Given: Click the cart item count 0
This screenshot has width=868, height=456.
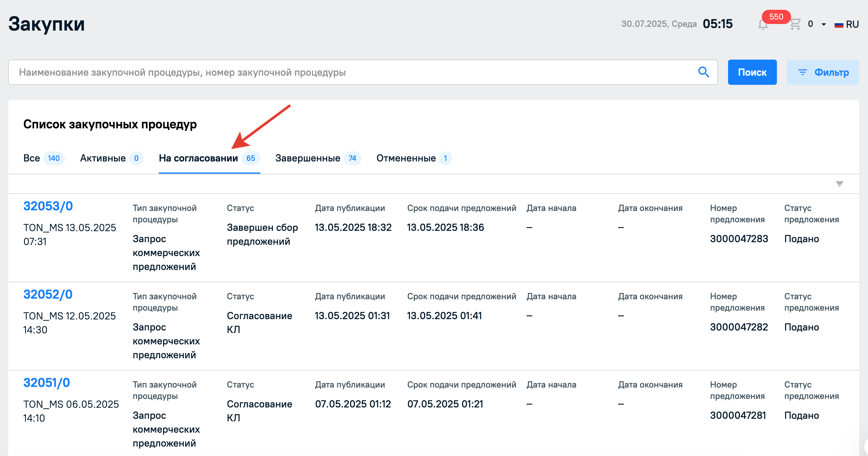Looking at the screenshot, I should click(x=810, y=24).
